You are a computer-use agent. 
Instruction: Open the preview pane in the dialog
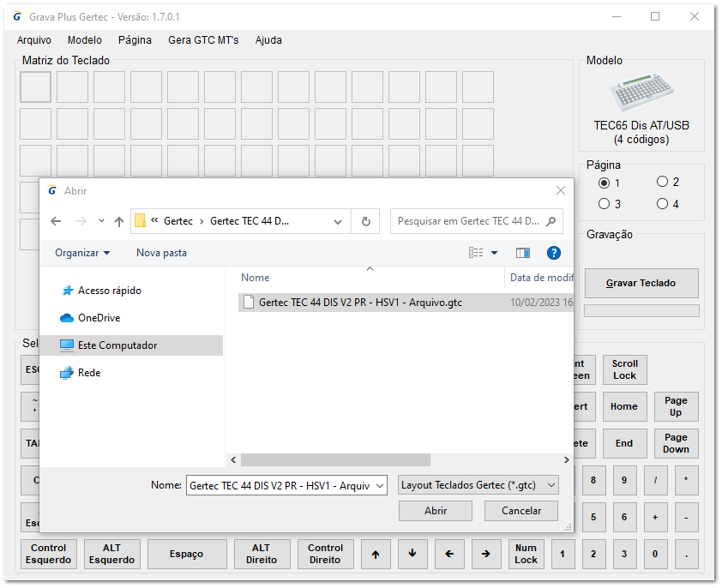point(524,252)
